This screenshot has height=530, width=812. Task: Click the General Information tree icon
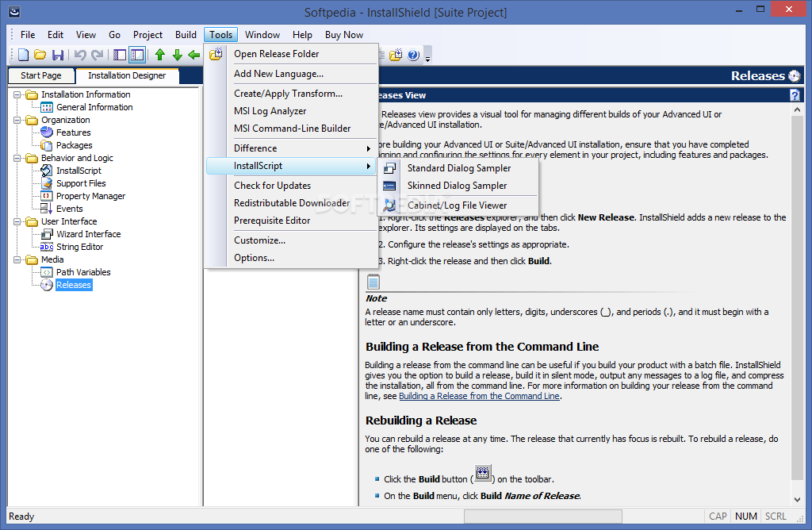[x=47, y=107]
